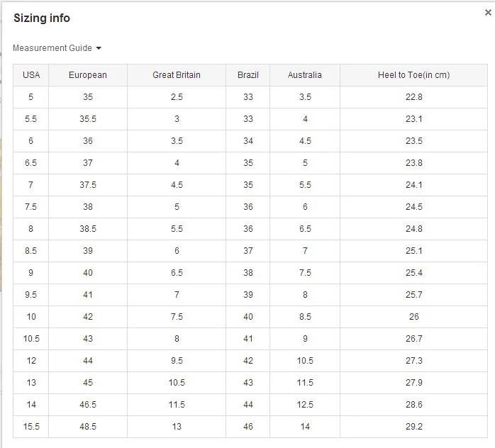Viewport: 495px width, 448px height.
Task: Click the dropdown arrow beside Measurement Guide
Action: [x=99, y=48]
